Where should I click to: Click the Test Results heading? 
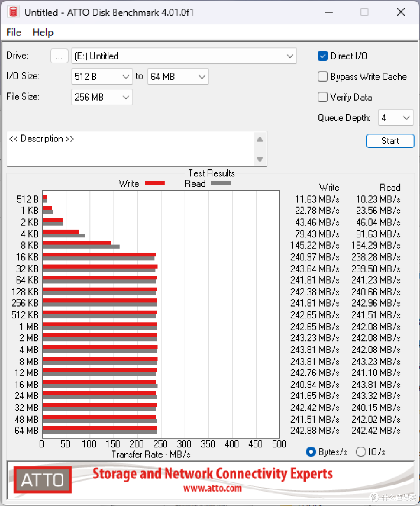pos(212,173)
